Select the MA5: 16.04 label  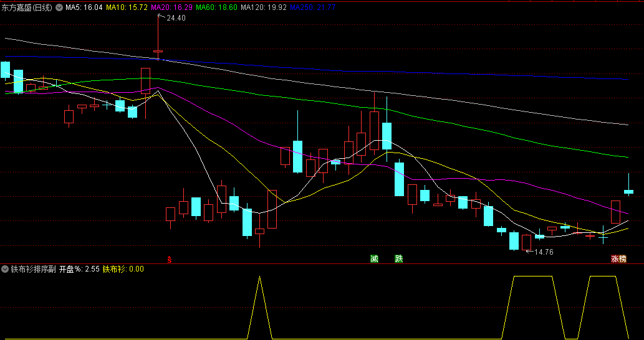point(84,7)
